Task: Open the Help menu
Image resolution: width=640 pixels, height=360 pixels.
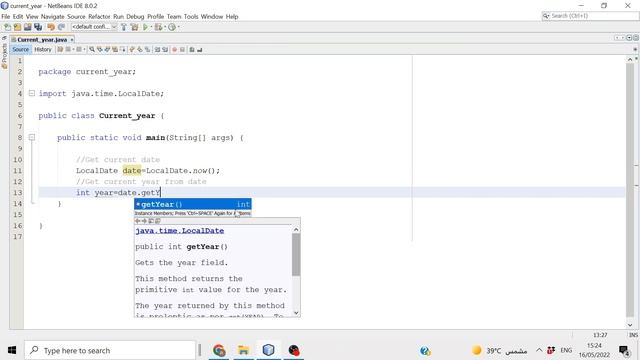Action: point(232,16)
